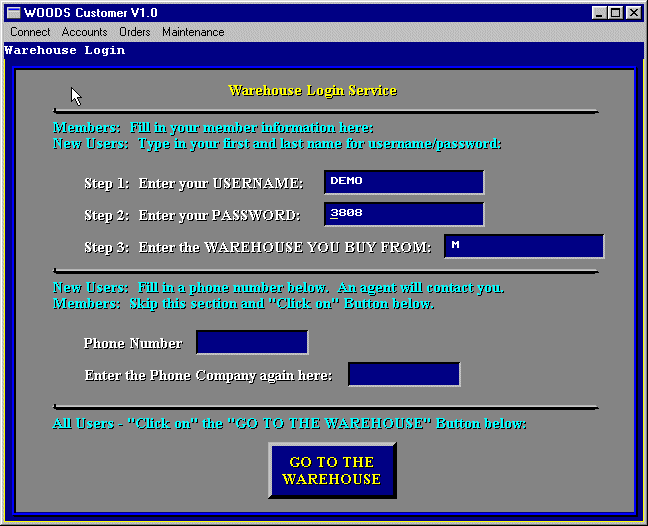Image resolution: width=648 pixels, height=526 pixels.
Task: Click 'Enter the Phone Company again here' label
Action: pos(208,376)
